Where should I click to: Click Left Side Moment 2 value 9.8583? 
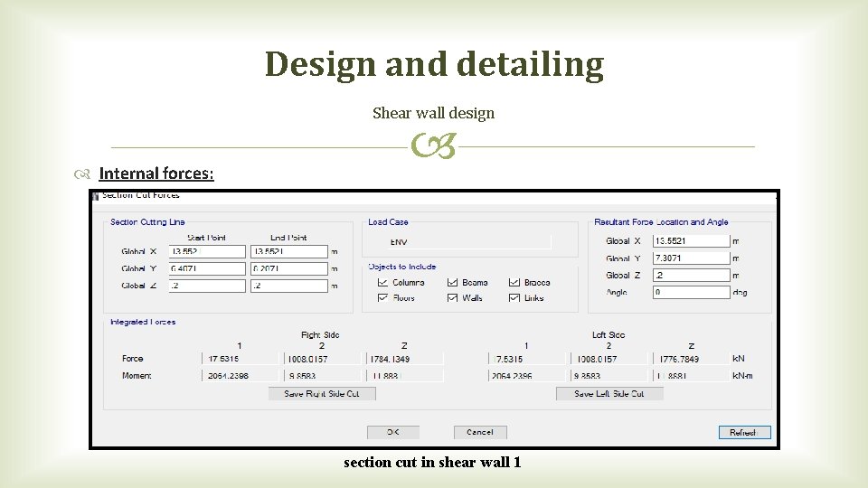(609, 376)
